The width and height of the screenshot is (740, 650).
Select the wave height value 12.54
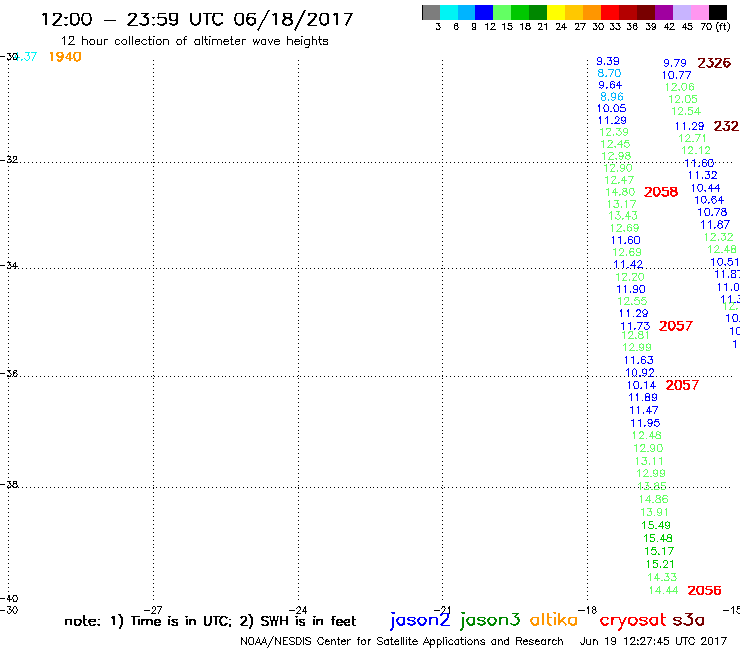point(686,111)
